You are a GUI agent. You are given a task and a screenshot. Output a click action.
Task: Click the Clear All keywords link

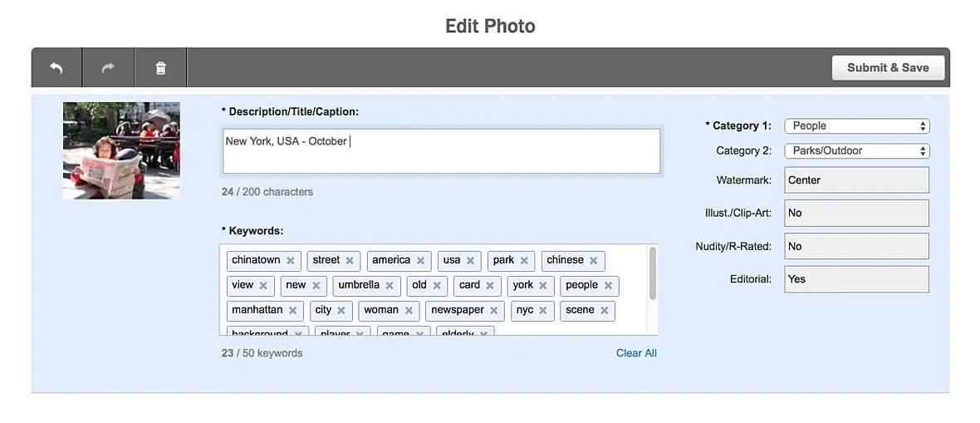coord(636,353)
